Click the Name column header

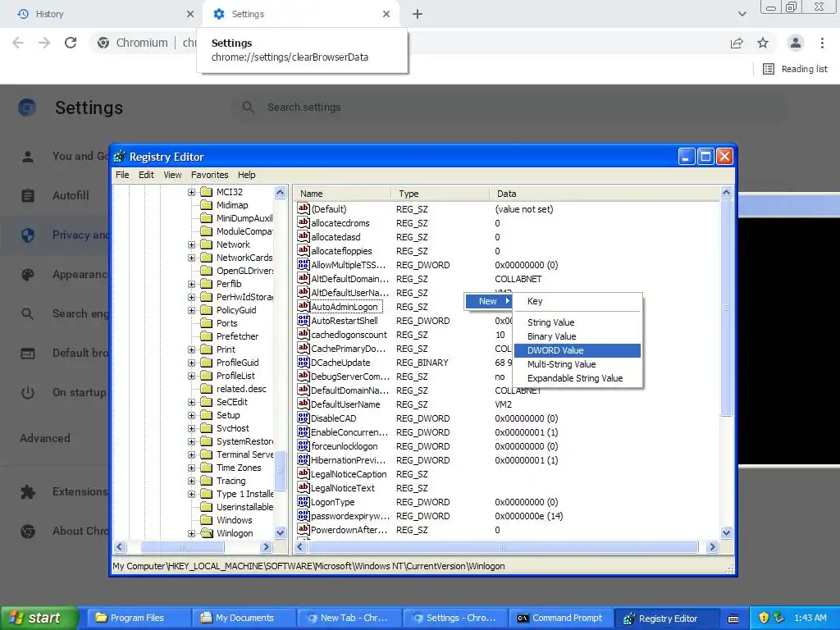pos(342,194)
